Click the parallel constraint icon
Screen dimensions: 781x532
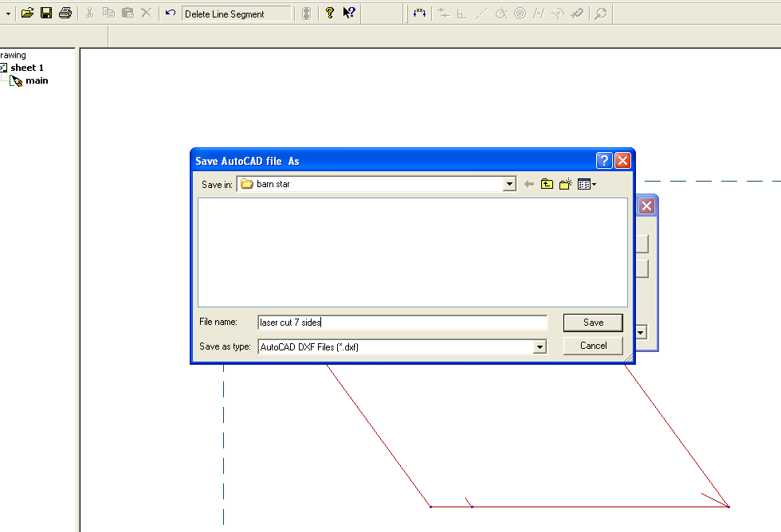tap(539, 14)
